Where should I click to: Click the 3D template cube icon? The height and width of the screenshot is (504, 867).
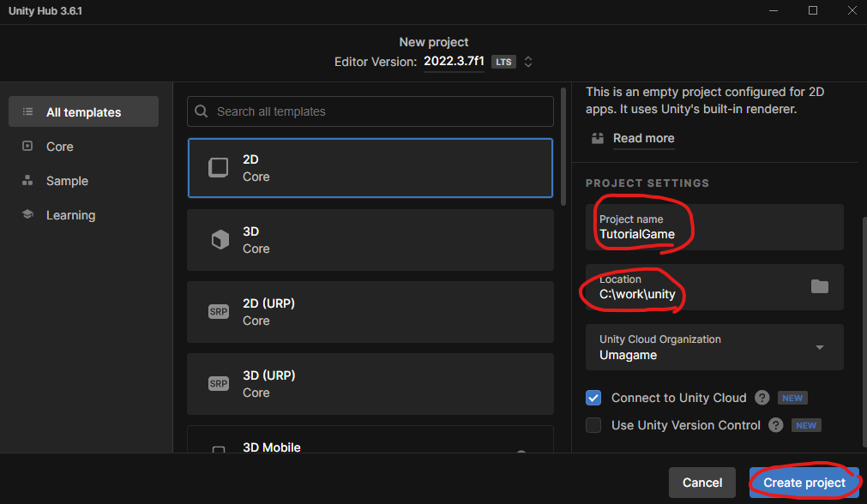click(220, 240)
